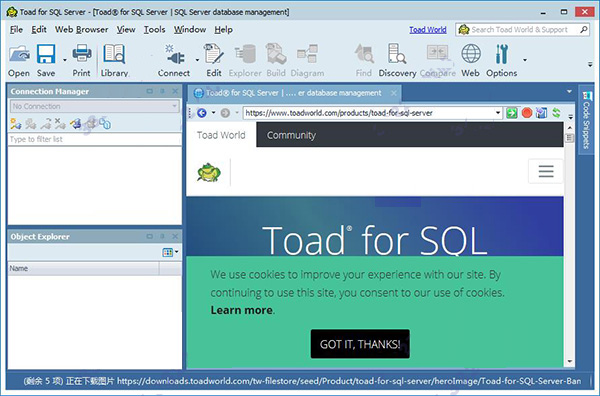Click the Explorer database icon
Viewport: 600px width, 396px height.
[x=245, y=54]
